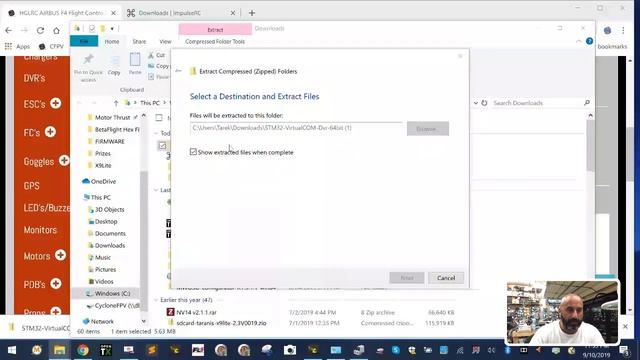The height and width of the screenshot is (360, 640).
Task: Select Prizes folder in navigation pane
Action: pos(102,153)
